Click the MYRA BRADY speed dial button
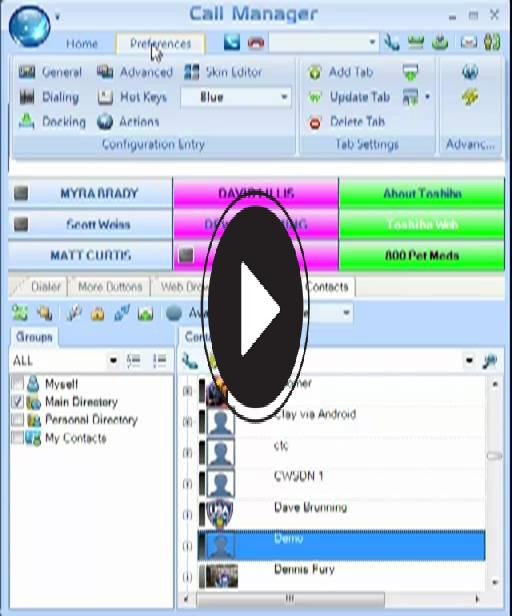Viewport: 512px width, 616px height. [91, 193]
